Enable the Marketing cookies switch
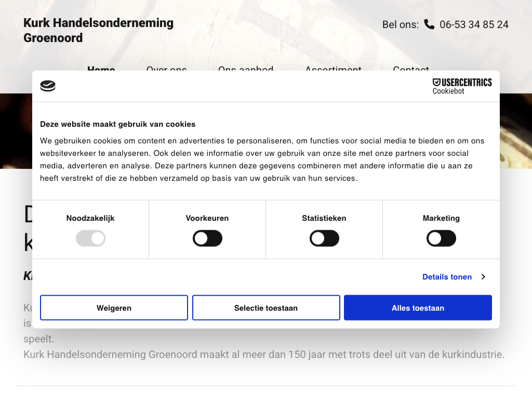The image size is (532, 399). click(441, 238)
